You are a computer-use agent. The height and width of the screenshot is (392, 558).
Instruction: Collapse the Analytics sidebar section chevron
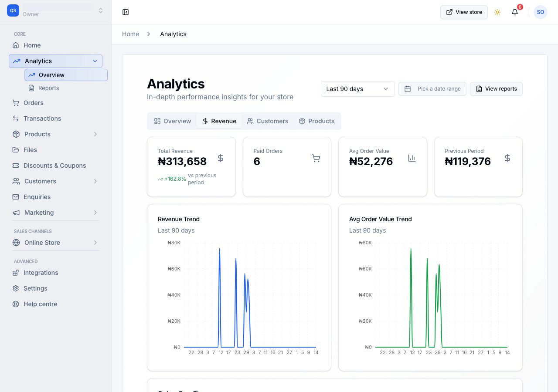(95, 61)
